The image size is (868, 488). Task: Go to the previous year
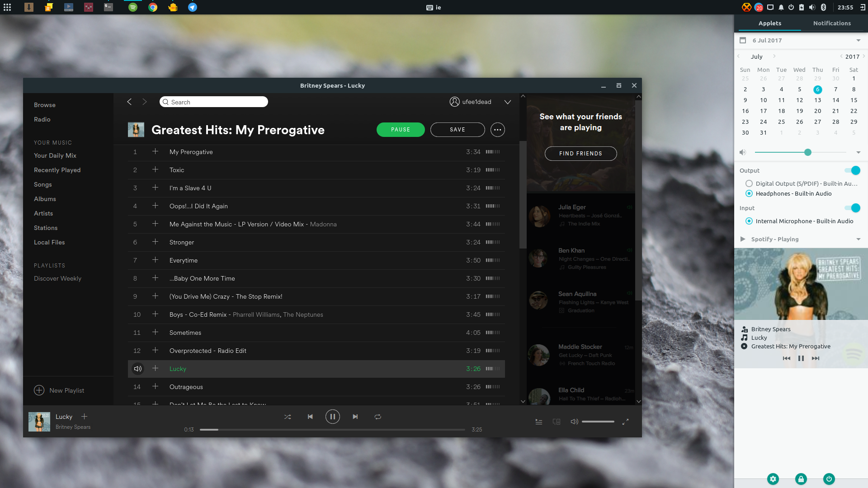(x=841, y=56)
